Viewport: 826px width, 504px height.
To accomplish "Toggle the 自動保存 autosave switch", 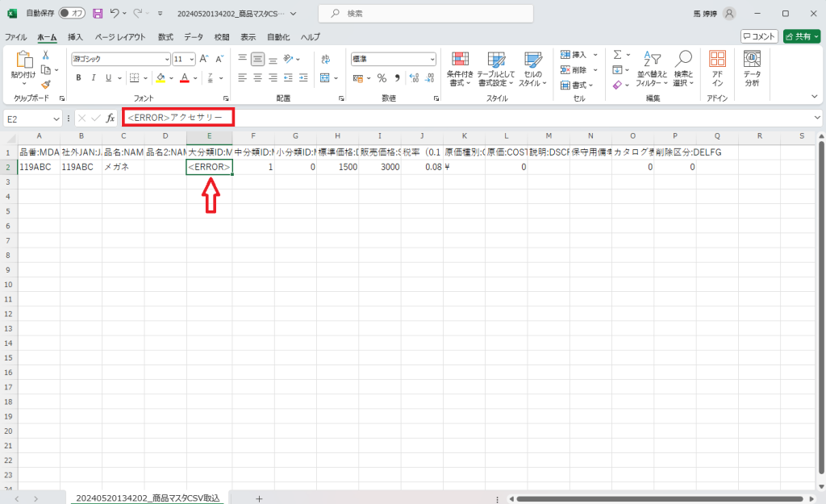I will tap(72, 14).
